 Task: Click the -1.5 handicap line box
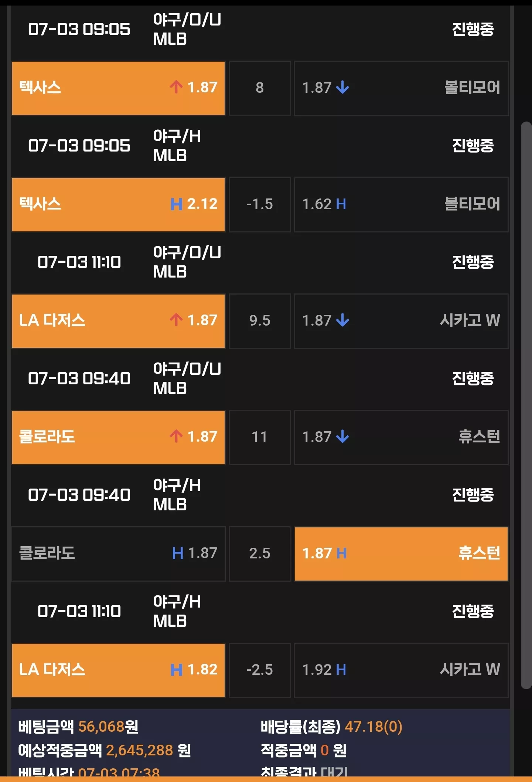(x=260, y=204)
